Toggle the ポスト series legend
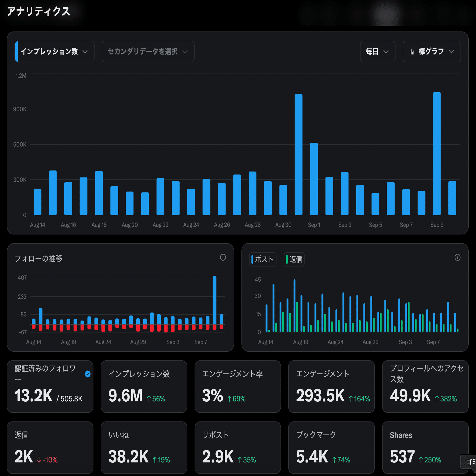The width and height of the screenshot is (476, 476). (262, 259)
